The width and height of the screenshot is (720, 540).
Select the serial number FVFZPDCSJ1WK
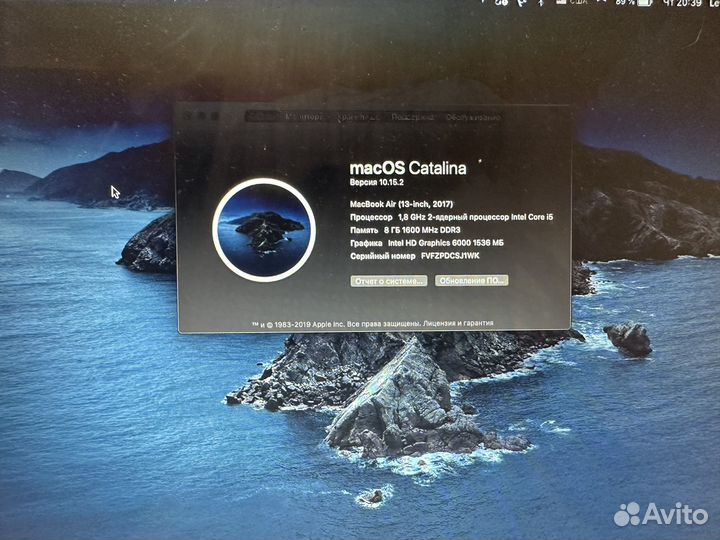(x=450, y=256)
